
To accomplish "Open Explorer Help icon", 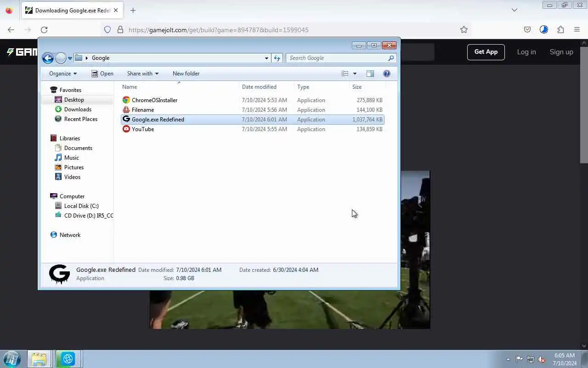I will click(x=387, y=74).
